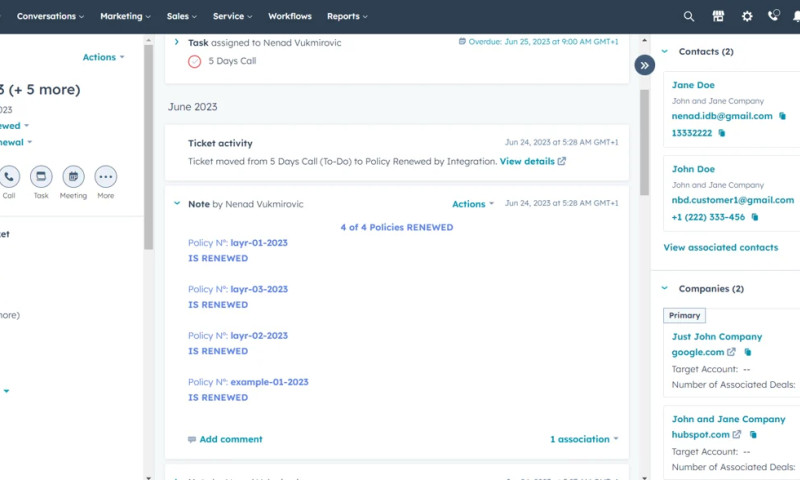Open the Sales menu
The height and width of the screenshot is (480, 800).
point(182,16)
